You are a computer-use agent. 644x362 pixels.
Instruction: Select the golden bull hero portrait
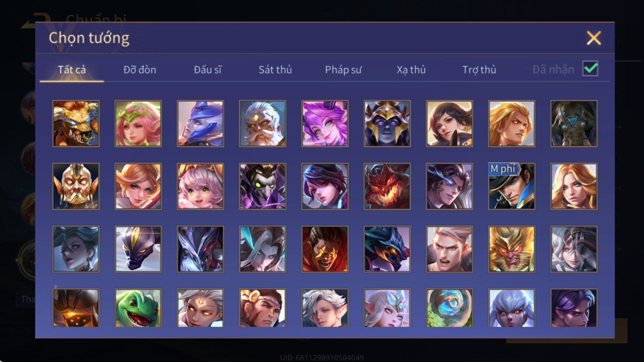(x=76, y=124)
